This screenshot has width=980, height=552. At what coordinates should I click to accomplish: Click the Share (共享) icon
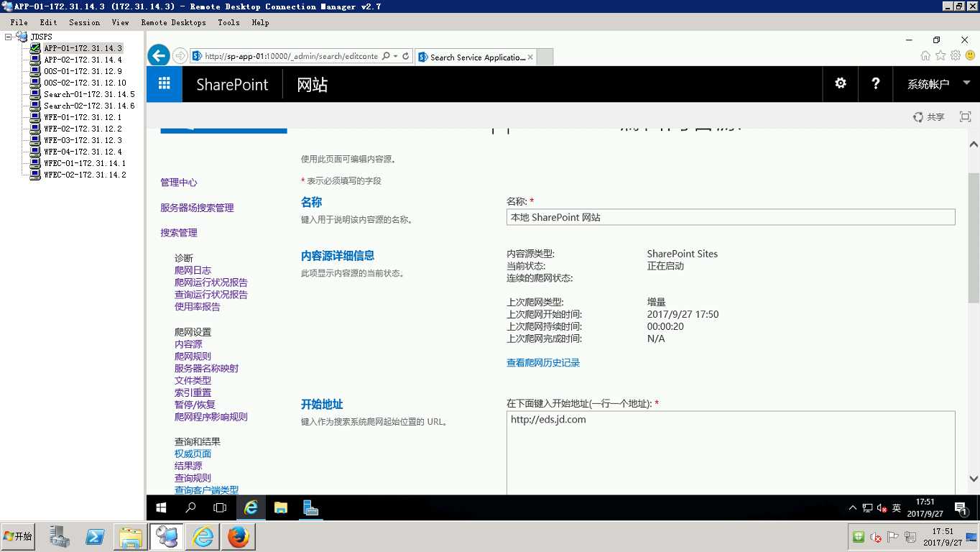point(928,117)
